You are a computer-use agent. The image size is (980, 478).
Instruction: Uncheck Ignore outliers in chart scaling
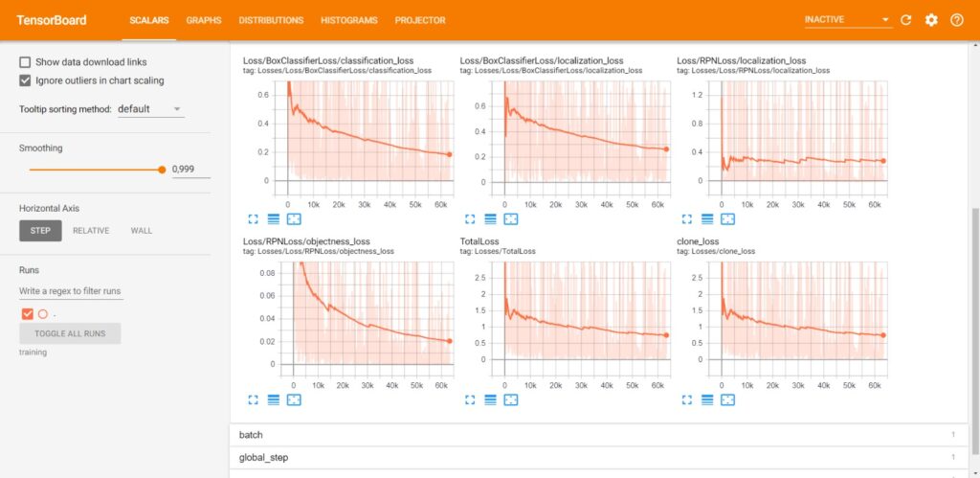[x=26, y=80]
